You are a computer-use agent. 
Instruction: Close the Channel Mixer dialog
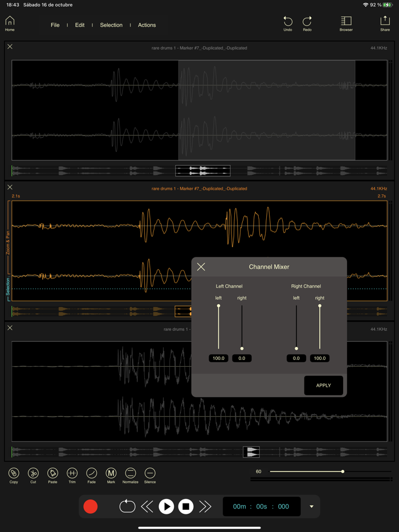201,267
